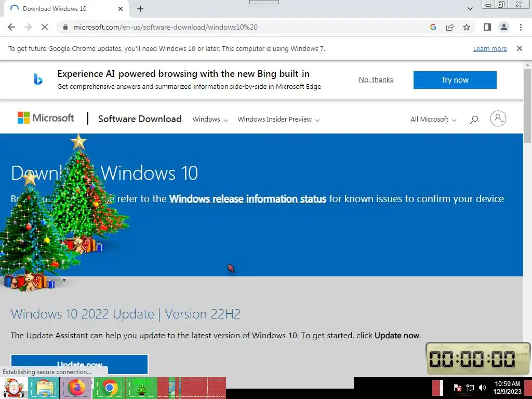Open the Action Center flag tray icon
The height and width of the screenshot is (399, 532).
point(457,388)
